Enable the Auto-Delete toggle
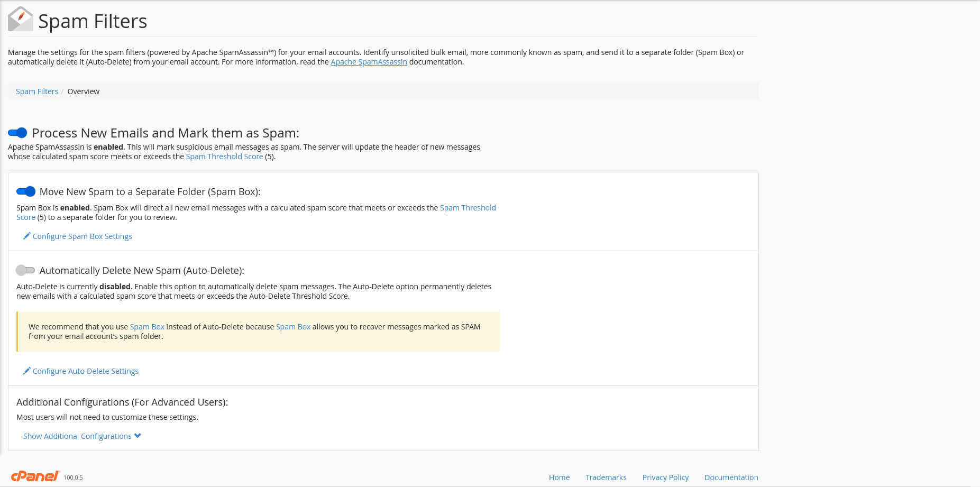Screen dimensions: 980x487 [x=25, y=270]
